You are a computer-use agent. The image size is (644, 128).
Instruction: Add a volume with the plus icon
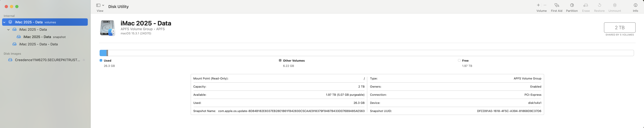(x=538, y=5)
